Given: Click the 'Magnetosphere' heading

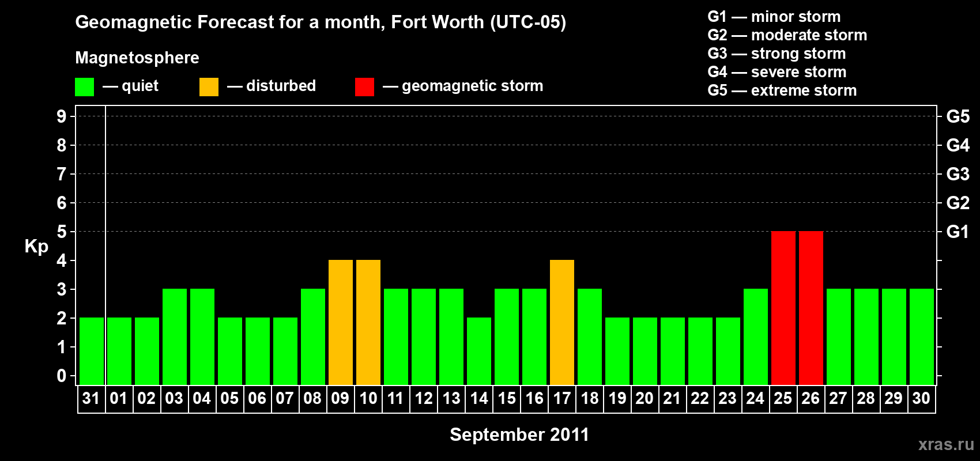Looking at the screenshot, I should 137,58.
